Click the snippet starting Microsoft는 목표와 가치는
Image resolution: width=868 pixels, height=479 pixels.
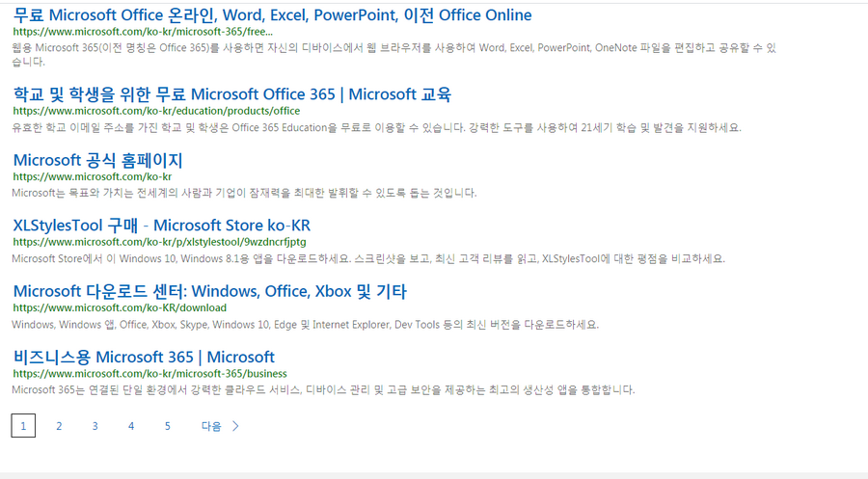(x=244, y=193)
